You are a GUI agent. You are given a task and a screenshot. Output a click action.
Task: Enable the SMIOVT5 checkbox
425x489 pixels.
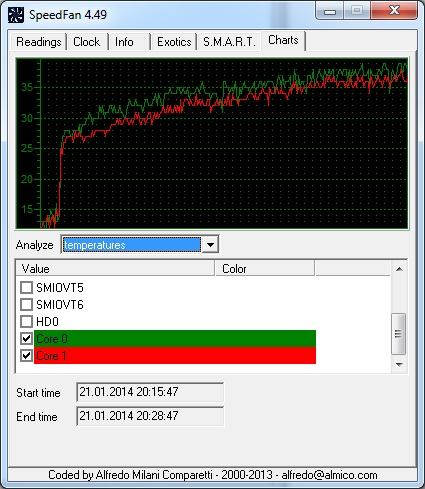pyautogui.click(x=26, y=288)
